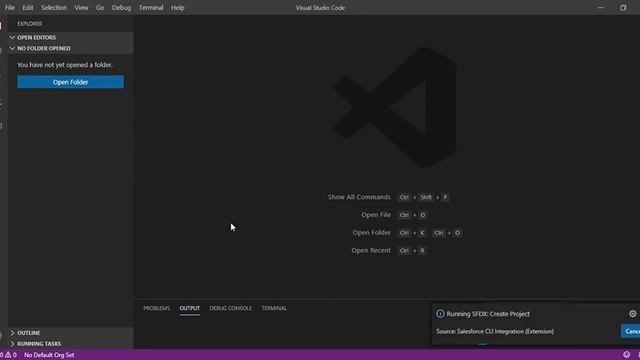Click the 'Open Folder' shortcut label in the editor area
This screenshot has height=360, width=640.
tap(371, 233)
